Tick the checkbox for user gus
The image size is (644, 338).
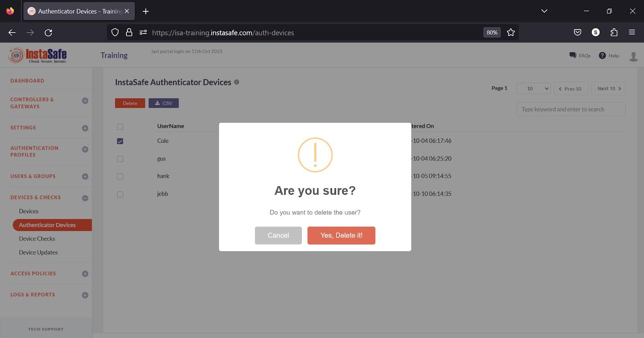[x=120, y=159]
